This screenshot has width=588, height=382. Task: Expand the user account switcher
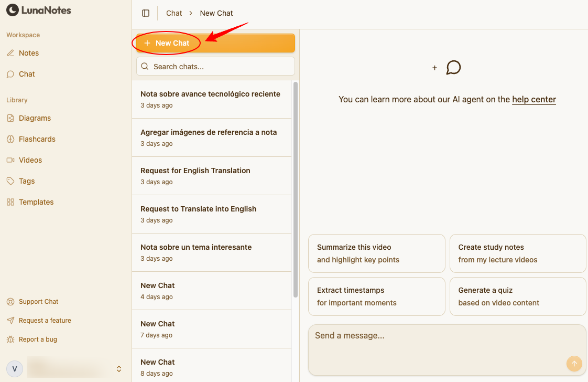[119, 369]
